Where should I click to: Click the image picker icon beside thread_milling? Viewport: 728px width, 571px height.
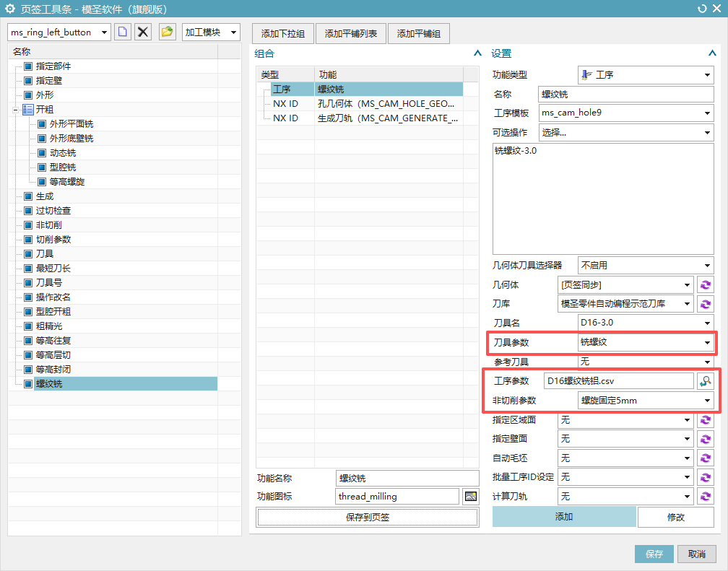[471, 496]
